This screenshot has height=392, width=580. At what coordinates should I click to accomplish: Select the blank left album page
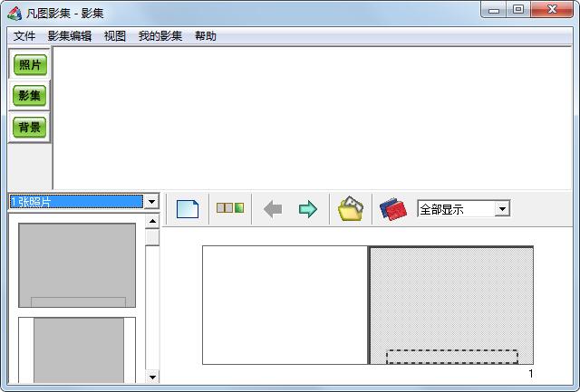(285, 304)
